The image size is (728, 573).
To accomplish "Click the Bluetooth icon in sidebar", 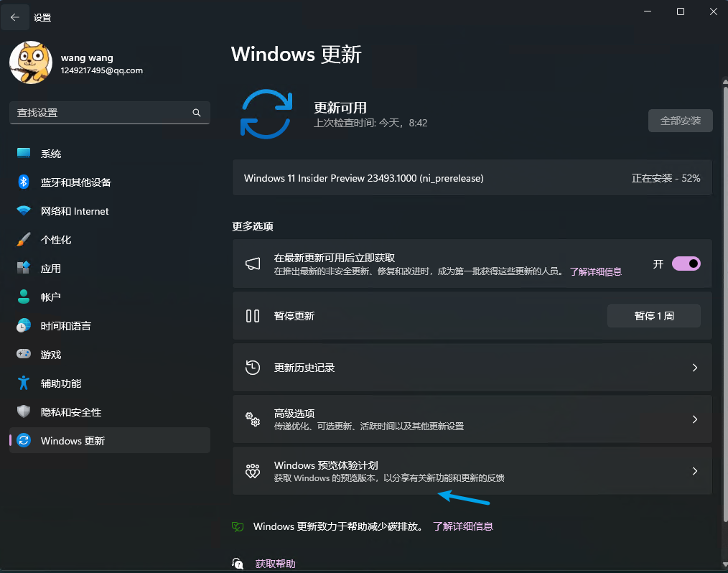I will [x=24, y=182].
